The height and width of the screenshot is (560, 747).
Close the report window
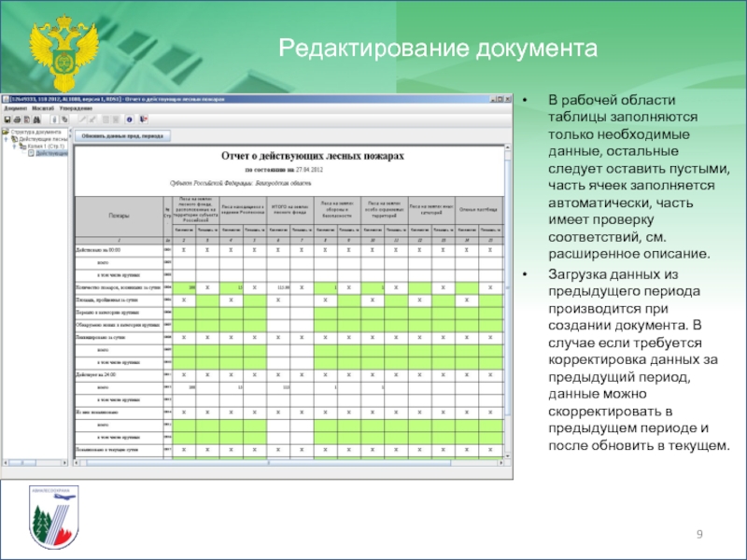[x=507, y=98]
